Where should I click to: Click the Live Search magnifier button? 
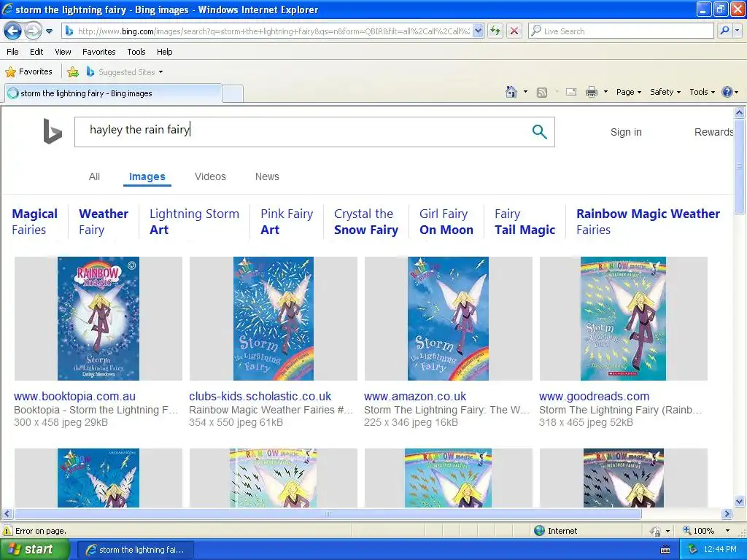[724, 31]
